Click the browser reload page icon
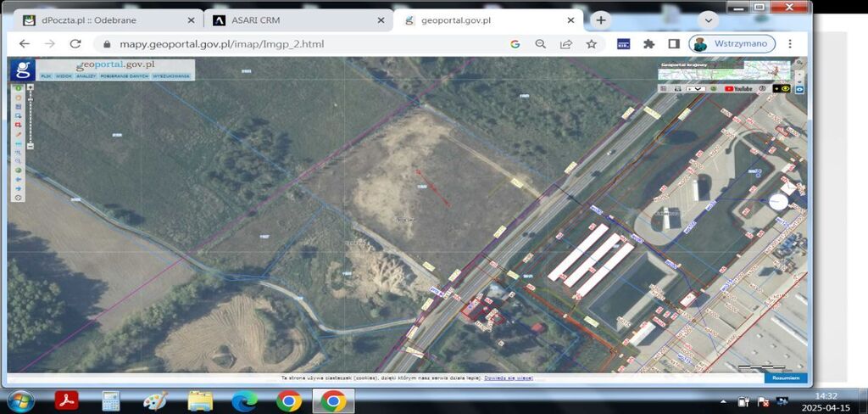The width and height of the screenshot is (868, 414). (75, 44)
